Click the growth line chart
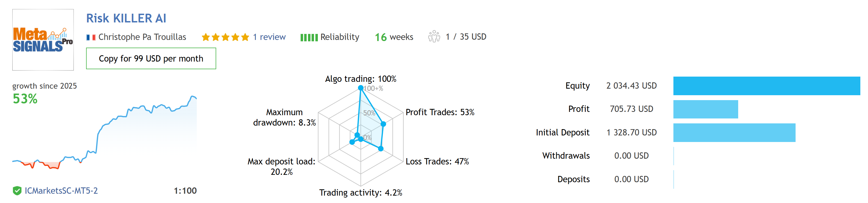The image size is (868, 203). 104,135
